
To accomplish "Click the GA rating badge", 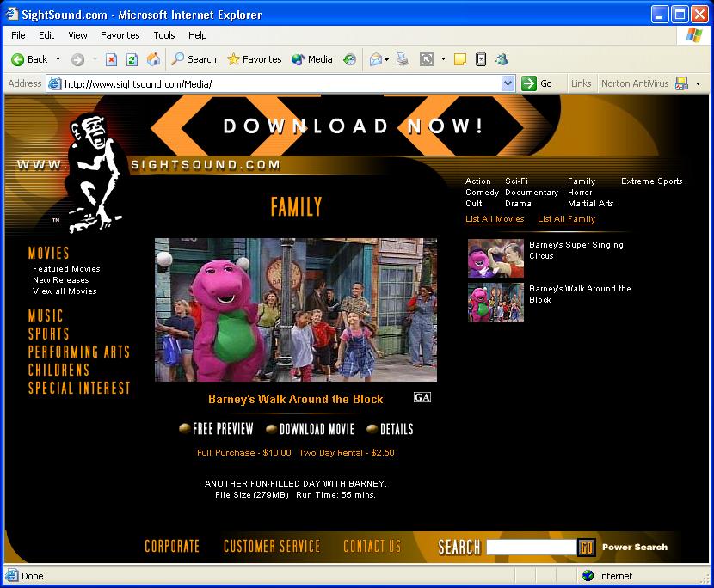I will [422, 397].
